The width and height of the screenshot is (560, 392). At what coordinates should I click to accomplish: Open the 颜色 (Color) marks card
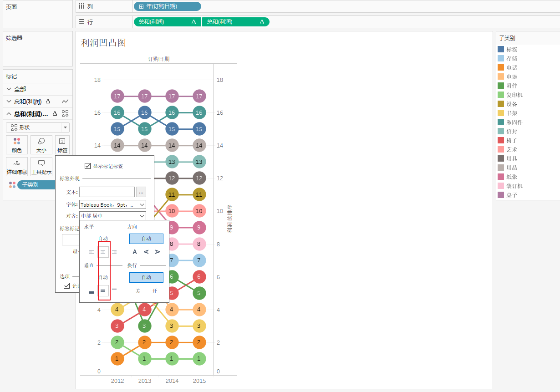17,145
